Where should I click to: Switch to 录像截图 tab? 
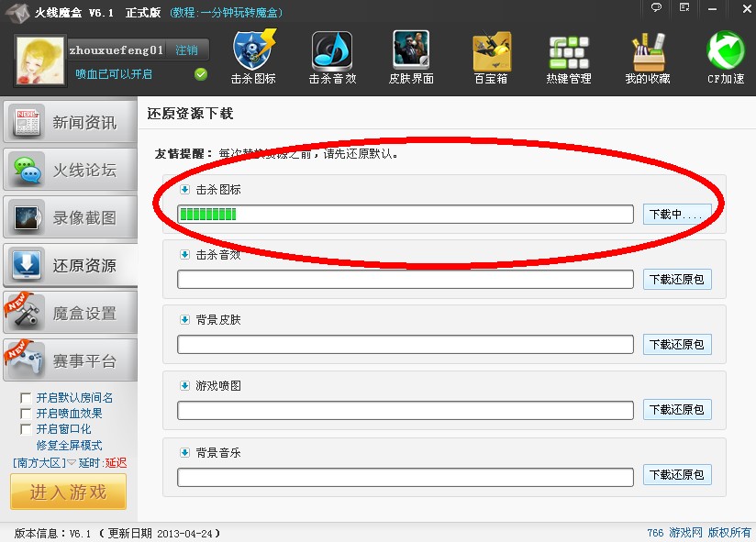[71, 217]
